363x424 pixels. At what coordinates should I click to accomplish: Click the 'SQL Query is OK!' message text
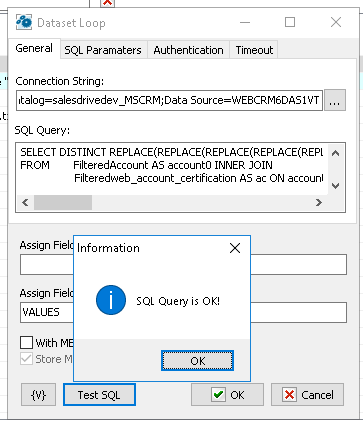coord(178,301)
